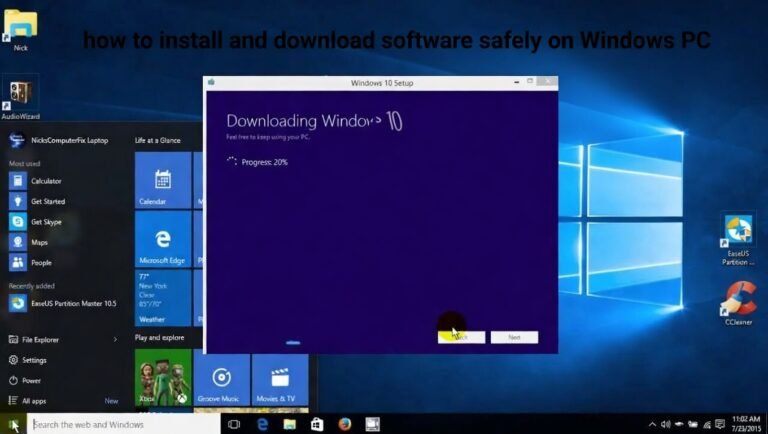
Task: Open File Explorer taskbar icon
Action: tap(289, 424)
